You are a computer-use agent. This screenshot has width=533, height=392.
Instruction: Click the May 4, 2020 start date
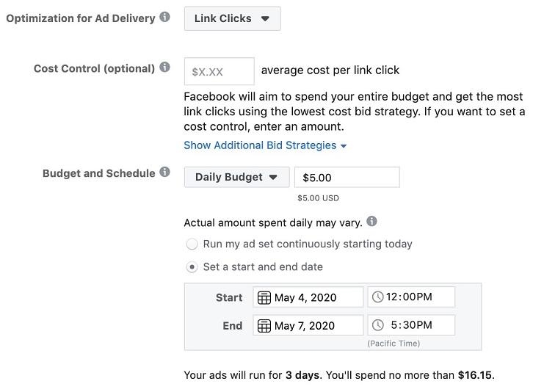(x=305, y=297)
